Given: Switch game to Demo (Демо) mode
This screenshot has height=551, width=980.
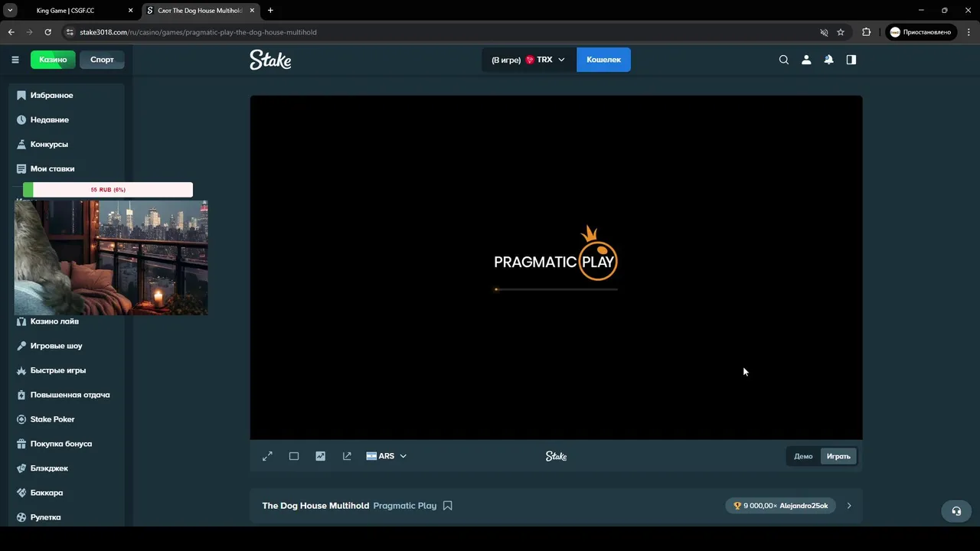Looking at the screenshot, I should click(x=803, y=456).
